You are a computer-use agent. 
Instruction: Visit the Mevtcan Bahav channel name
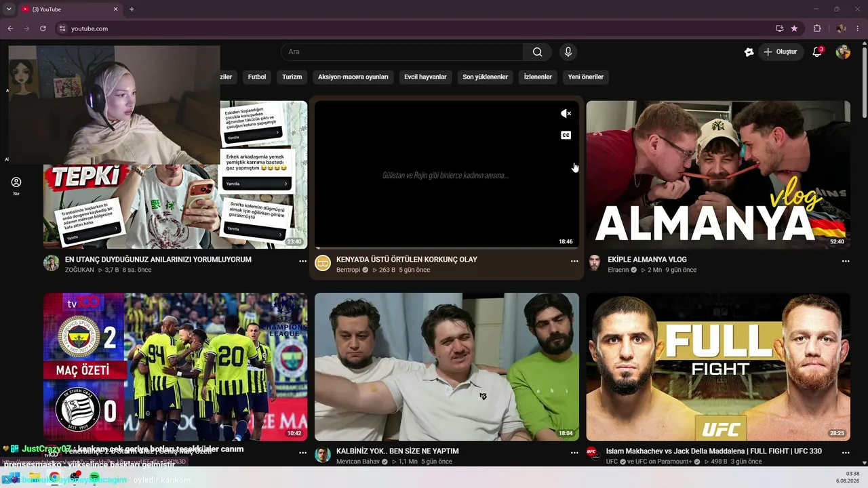tap(358, 462)
